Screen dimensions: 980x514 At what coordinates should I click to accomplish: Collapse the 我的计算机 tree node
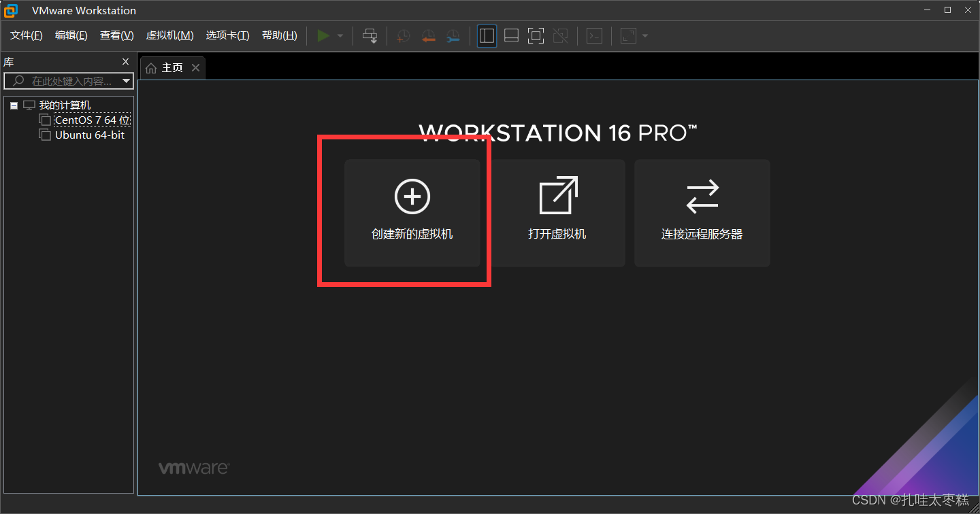pyautogui.click(x=14, y=106)
